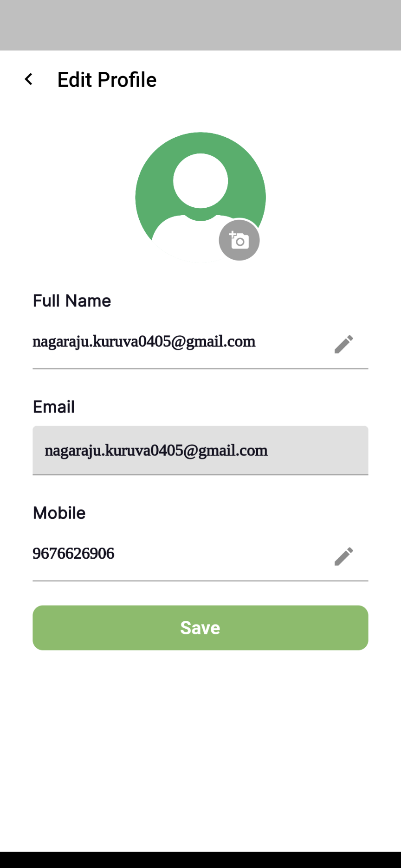
Task: Tap the green profile avatar picture
Action: (x=200, y=197)
